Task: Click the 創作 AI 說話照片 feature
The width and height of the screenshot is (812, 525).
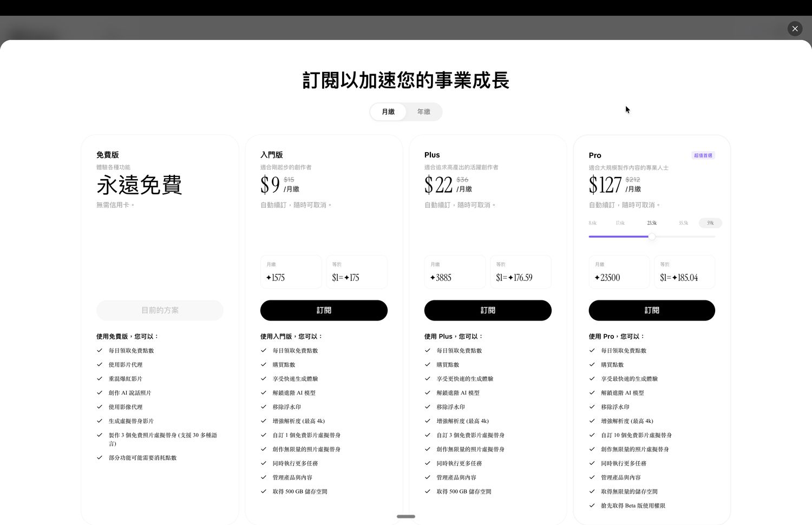Action: 130,393
